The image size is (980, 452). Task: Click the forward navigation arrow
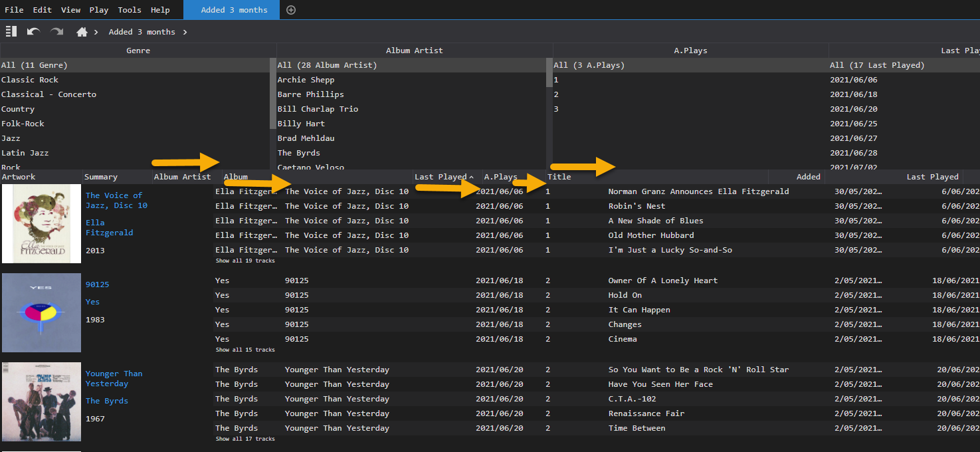(57, 31)
